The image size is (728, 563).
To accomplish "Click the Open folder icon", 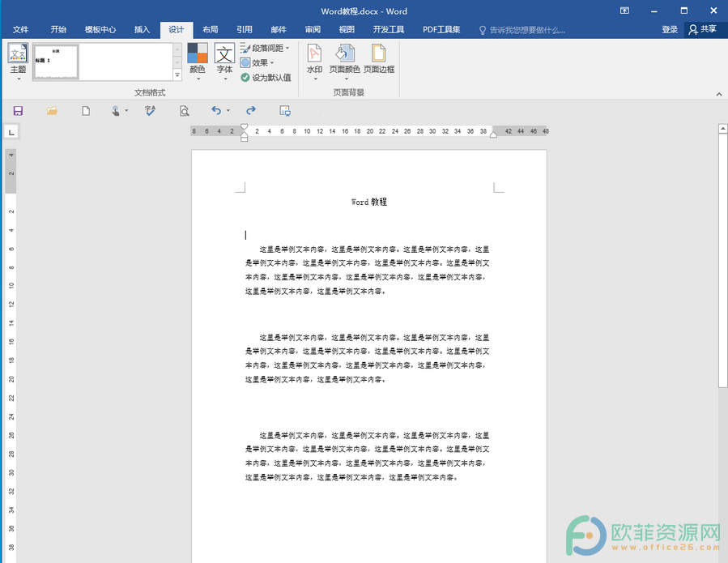I will [52, 110].
